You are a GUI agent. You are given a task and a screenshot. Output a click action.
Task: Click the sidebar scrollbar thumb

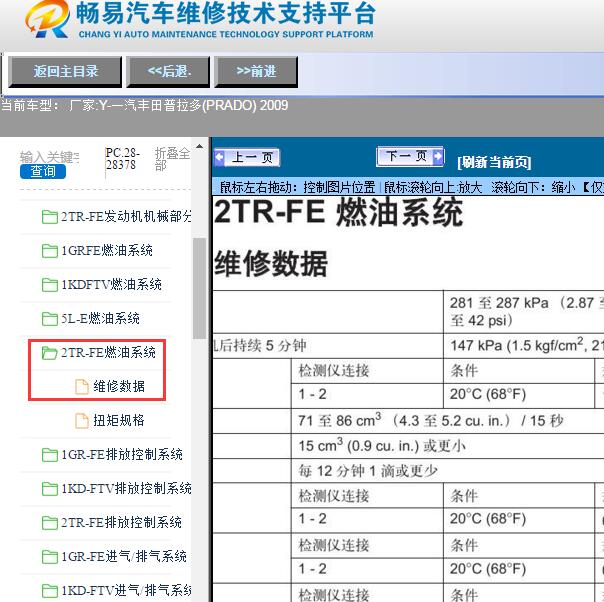click(199, 288)
